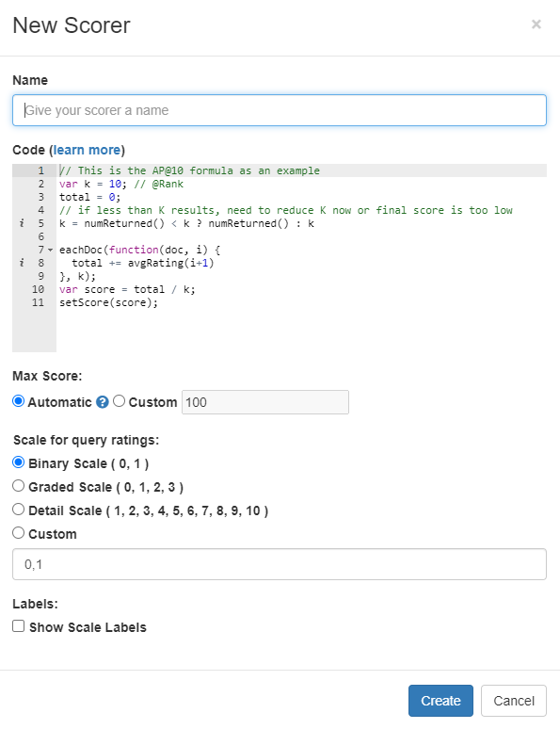Choose Graded Scale (0, 1, 2, 3)
This screenshot has width=560, height=729.
click(x=18, y=486)
